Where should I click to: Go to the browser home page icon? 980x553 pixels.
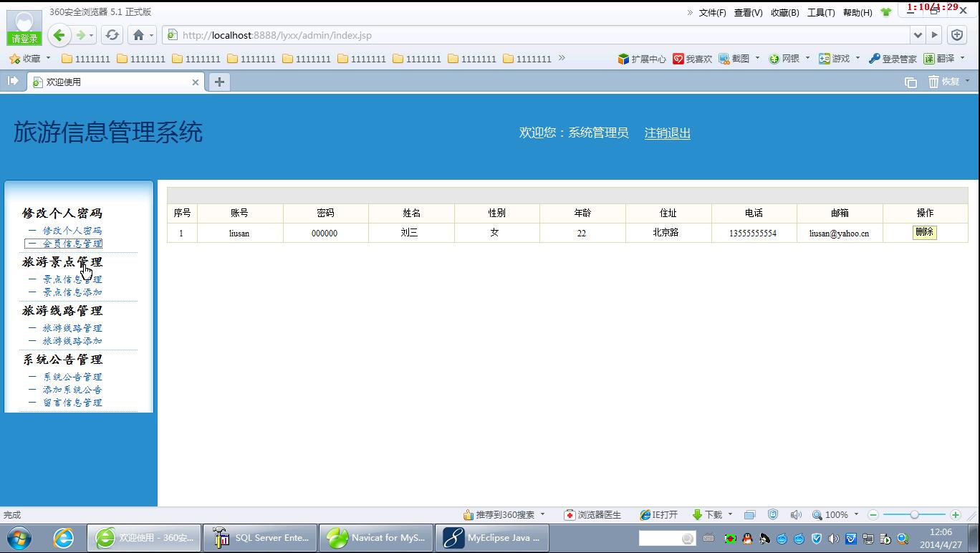138,35
